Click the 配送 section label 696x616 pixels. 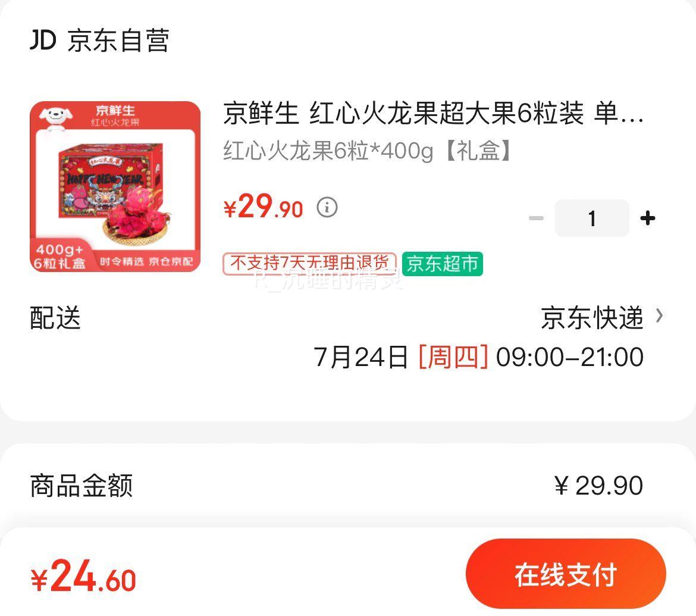tap(55, 318)
